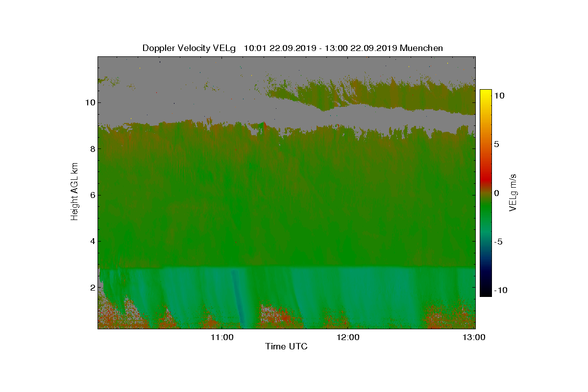588x392 pixels.
Task: Click the 12:00 time tick label
Action: pos(348,337)
